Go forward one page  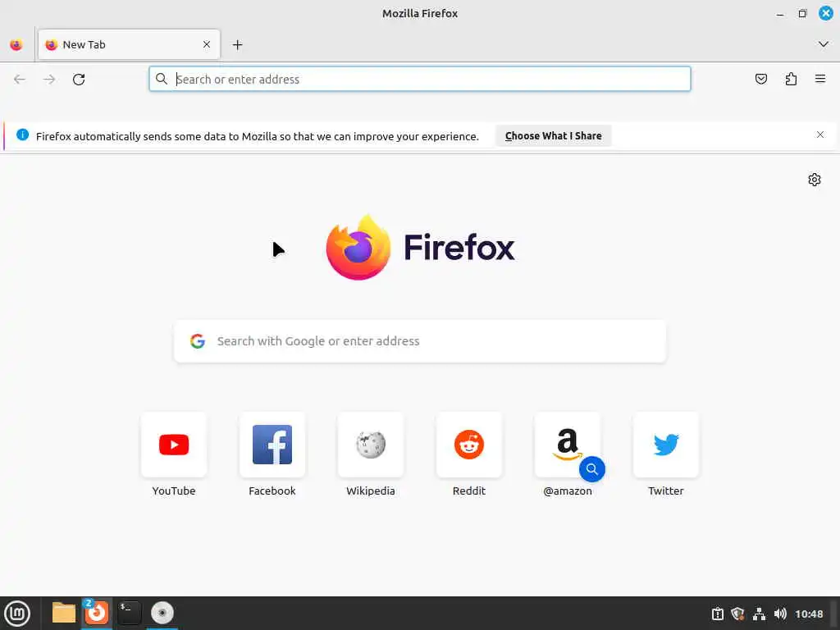49,80
